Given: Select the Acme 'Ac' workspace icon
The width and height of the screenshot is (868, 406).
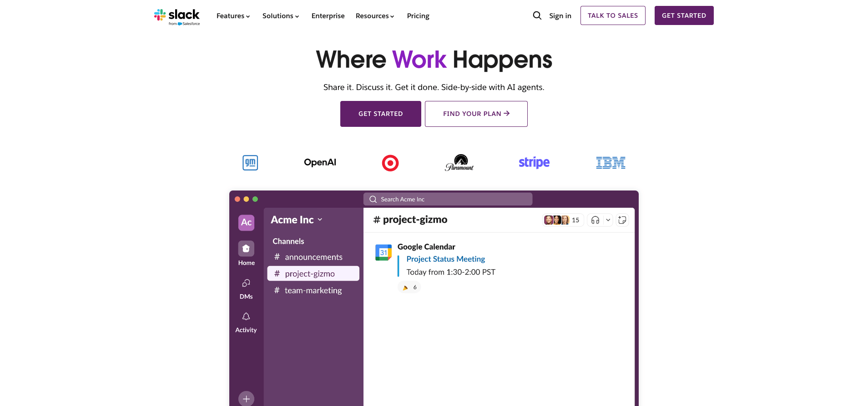Looking at the screenshot, I should point(246,222).
